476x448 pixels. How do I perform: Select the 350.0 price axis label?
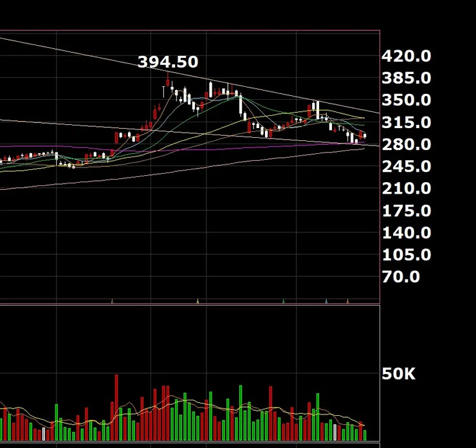(406, 100)
